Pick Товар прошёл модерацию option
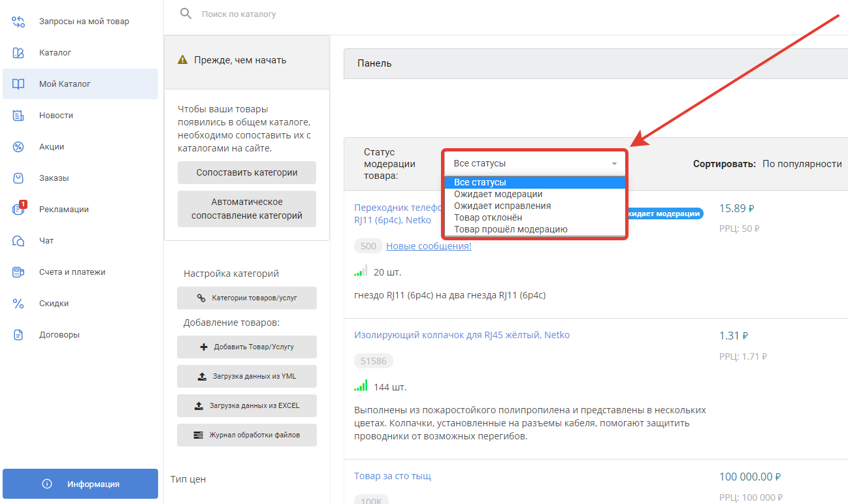The height and width of the screenshot is (504, 848). tap(510, 229)
